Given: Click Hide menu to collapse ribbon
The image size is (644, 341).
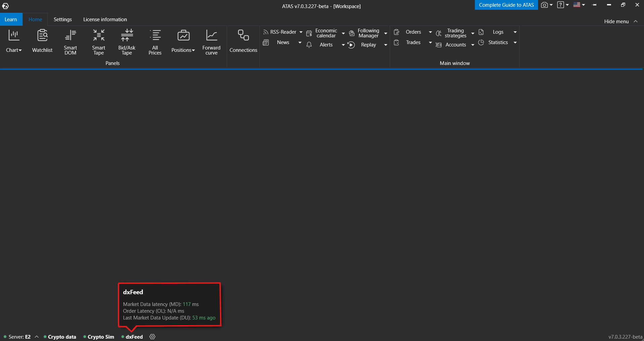Looking at the screenshot, I should click(621, 21).
